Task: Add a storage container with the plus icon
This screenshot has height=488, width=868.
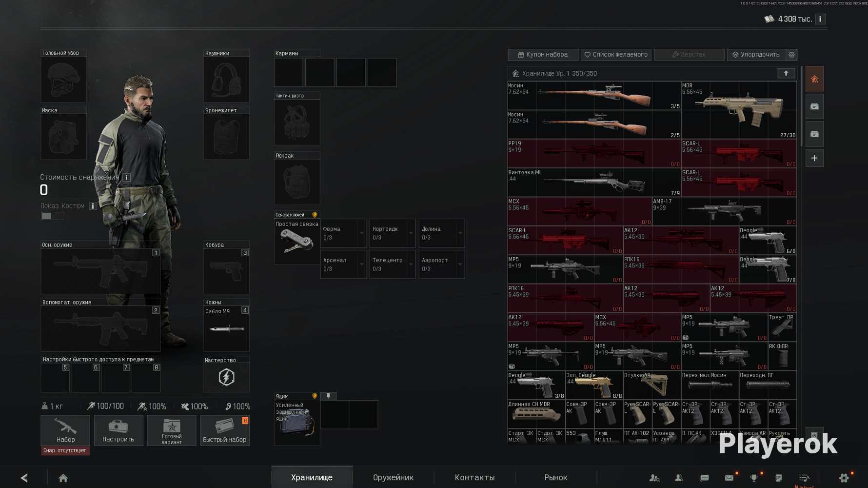Action: [x=814, y=158]
